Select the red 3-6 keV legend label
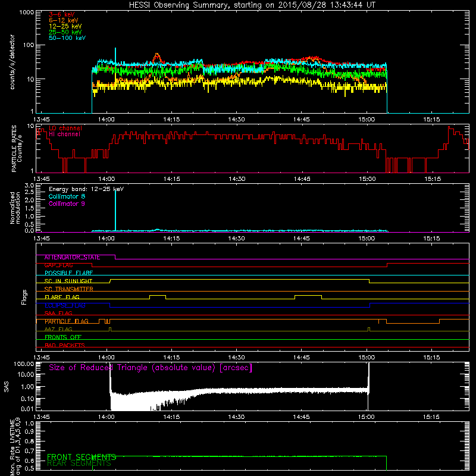 click(x=62, y=14)
